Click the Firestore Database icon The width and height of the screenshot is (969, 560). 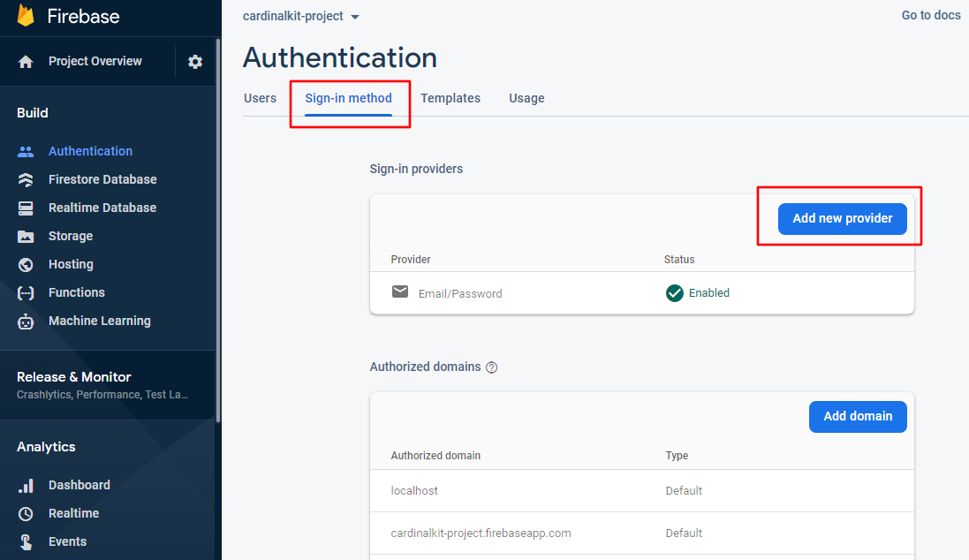[26, 179]
